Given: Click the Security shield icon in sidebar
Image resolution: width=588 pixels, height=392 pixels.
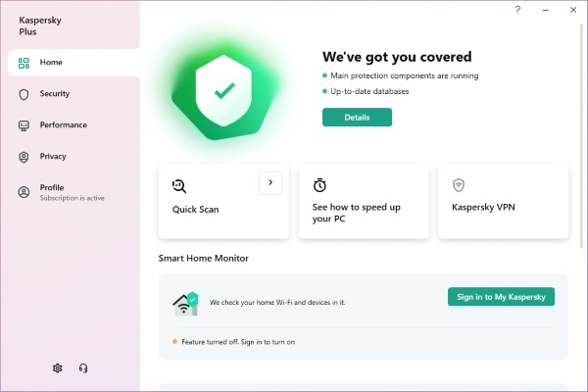Looking at the screenshot, I should click(24, 94).
